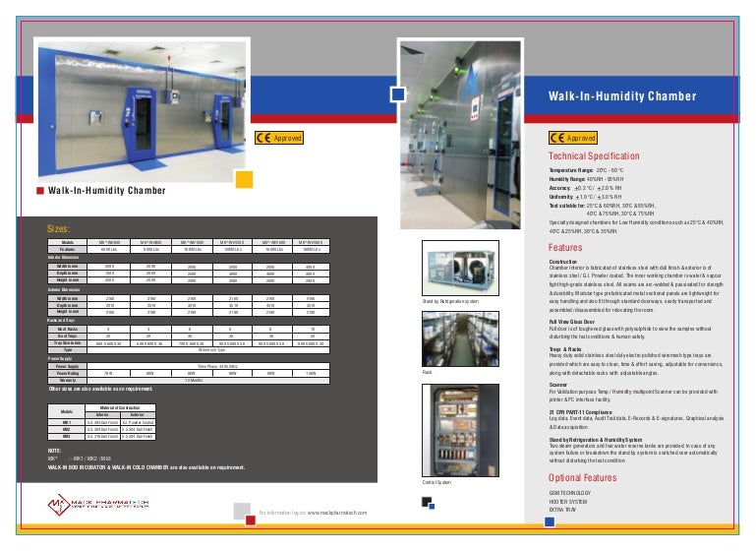
Task: Click the 'Tray Size in mm' row label
Action: click(x=68, y=343)
